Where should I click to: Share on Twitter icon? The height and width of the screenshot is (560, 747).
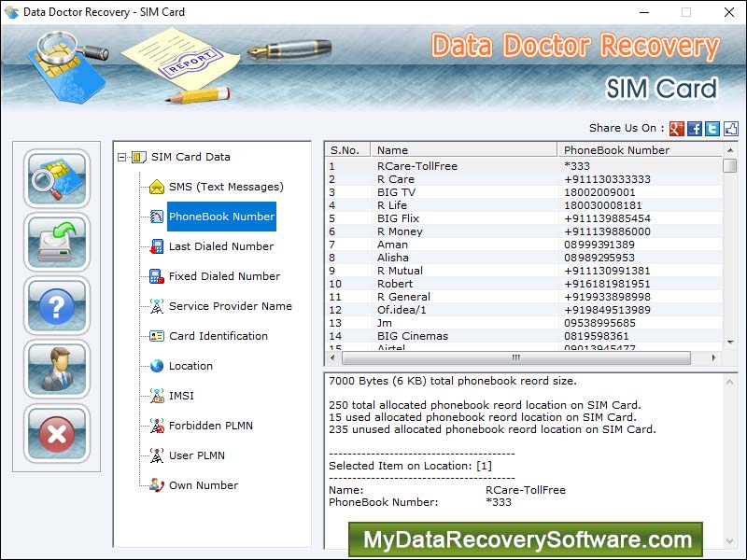[712, 127]
